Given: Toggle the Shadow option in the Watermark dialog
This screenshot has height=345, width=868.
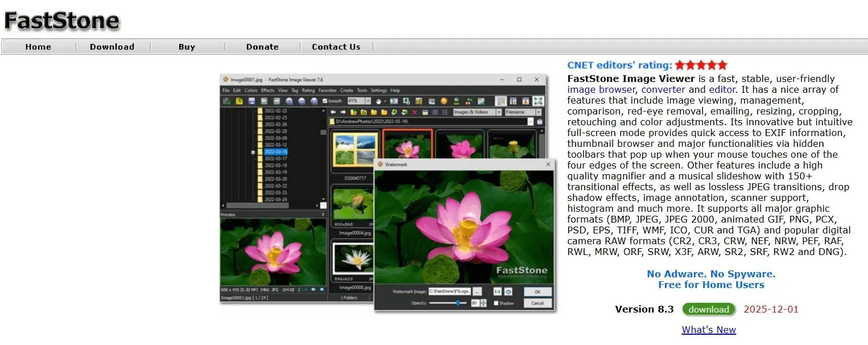Looking at the screenshot, I should click(496, 303).
